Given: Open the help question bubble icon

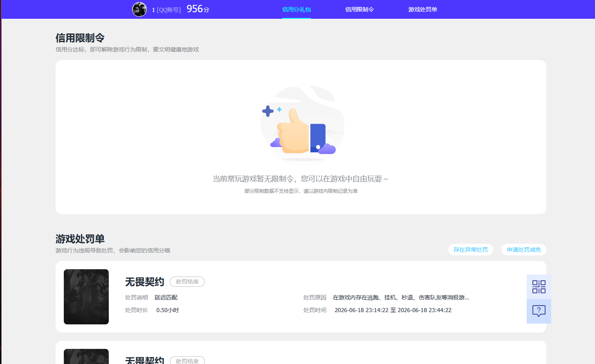Looking at the screenshot, I should (x=539, y=311).
